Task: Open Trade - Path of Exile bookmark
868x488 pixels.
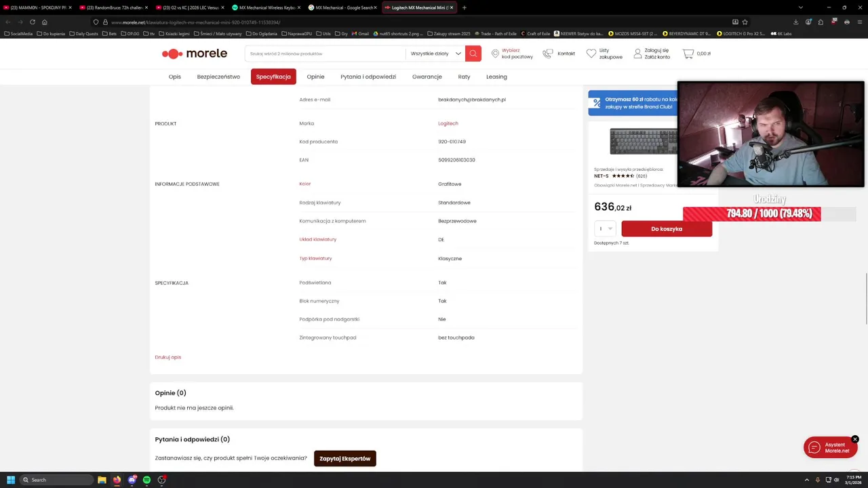Action: click(x=496, y=33)
